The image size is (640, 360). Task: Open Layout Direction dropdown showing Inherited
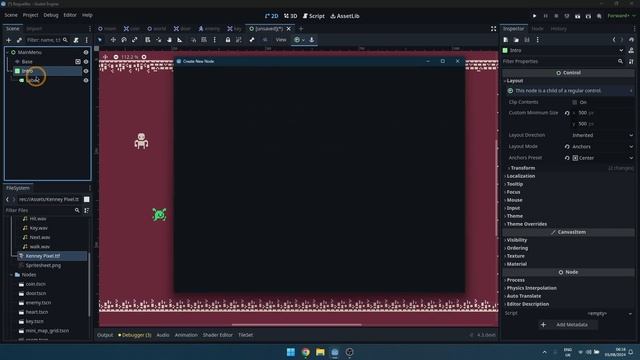[602, 135]
